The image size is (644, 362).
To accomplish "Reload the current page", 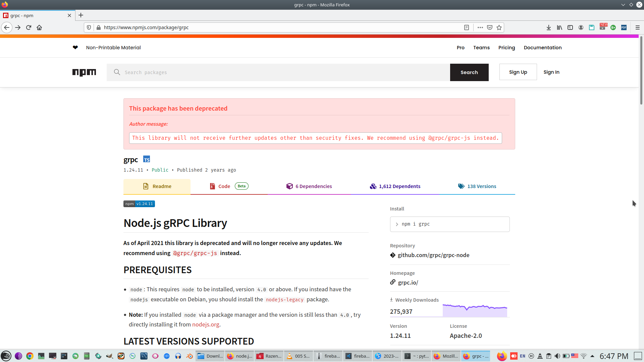I will 29,27.
